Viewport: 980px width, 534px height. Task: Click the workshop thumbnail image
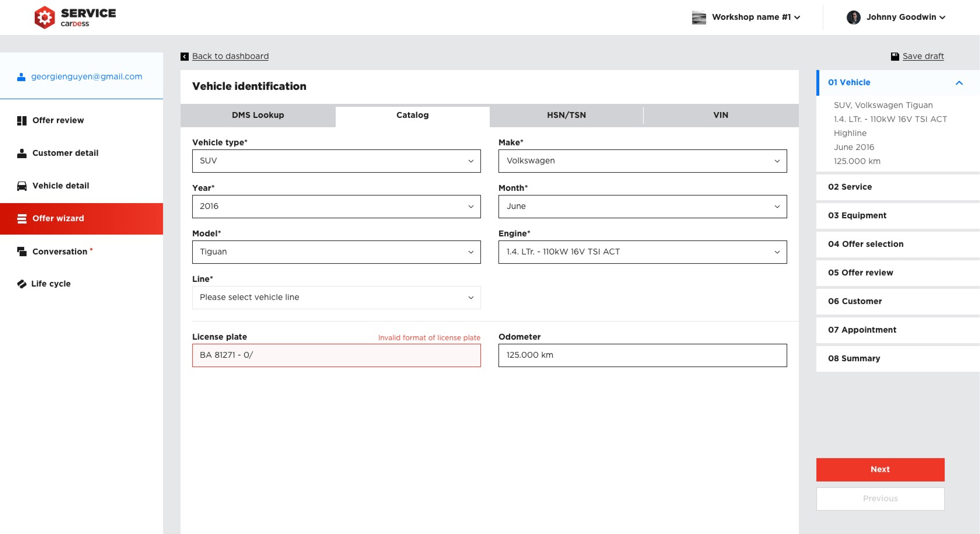[x=699, y=18]
